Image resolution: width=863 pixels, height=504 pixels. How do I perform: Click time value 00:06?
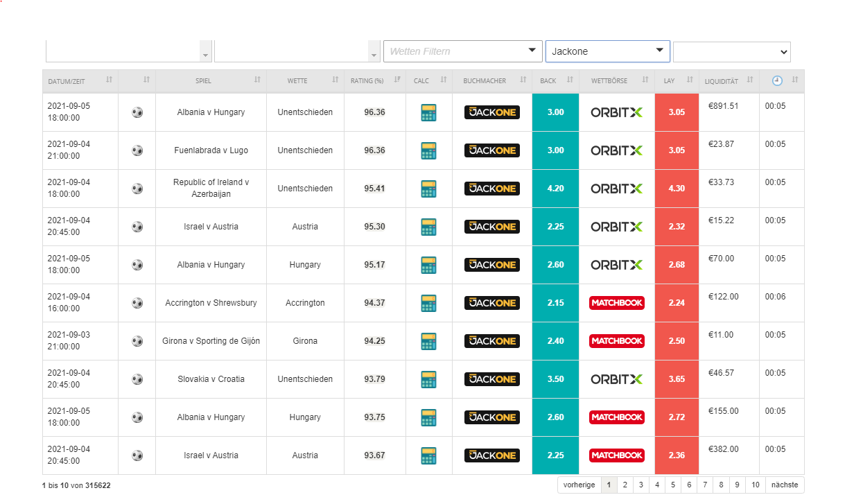775,297
